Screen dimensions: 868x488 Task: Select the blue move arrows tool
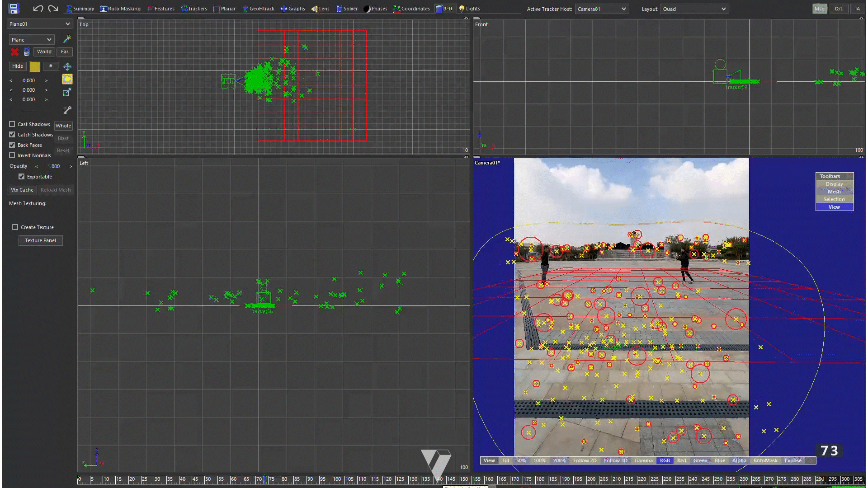tap(67, 66)
